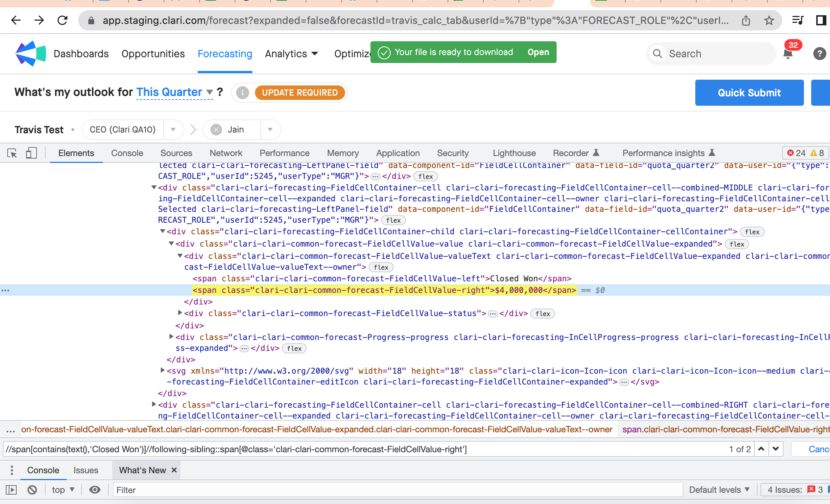Toggle the device toolbar icon
Screen dimensions: 830x504
pos(32,153)
